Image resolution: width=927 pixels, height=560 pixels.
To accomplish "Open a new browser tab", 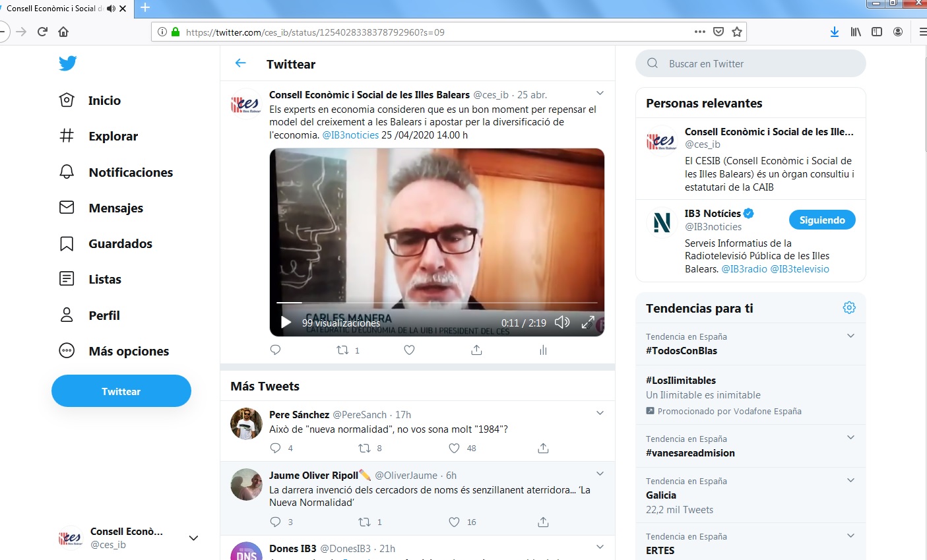I will [145, 8].
